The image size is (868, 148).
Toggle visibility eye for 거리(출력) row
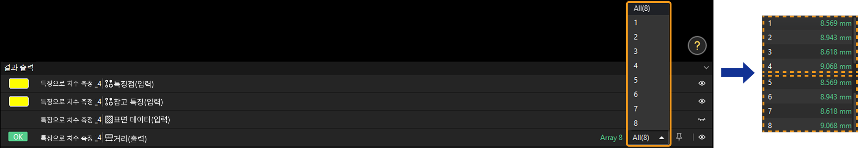[702, 137]
